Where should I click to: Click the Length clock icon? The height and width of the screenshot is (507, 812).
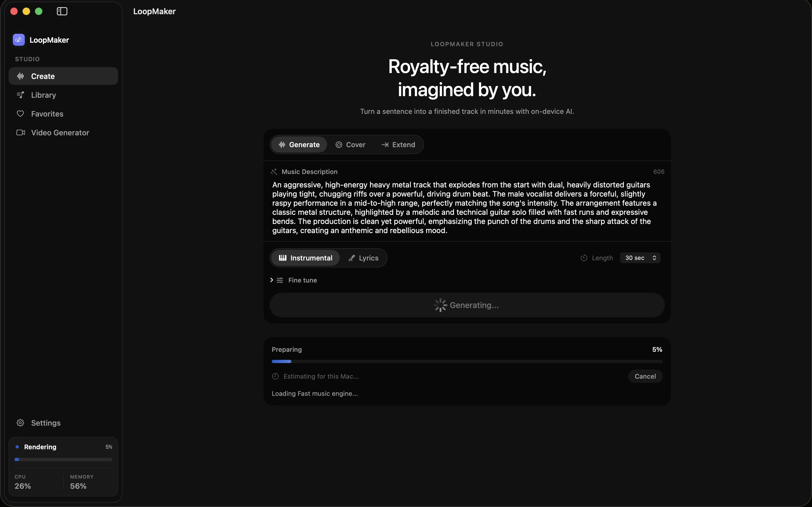584,258
